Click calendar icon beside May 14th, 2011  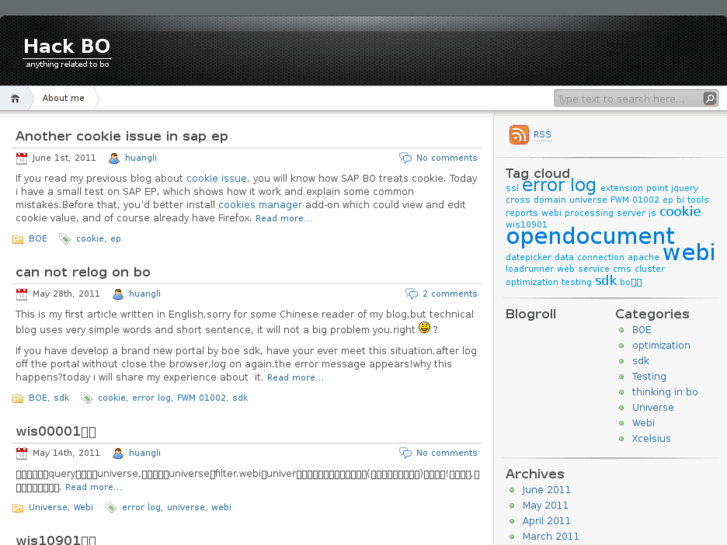pos(21,453)
